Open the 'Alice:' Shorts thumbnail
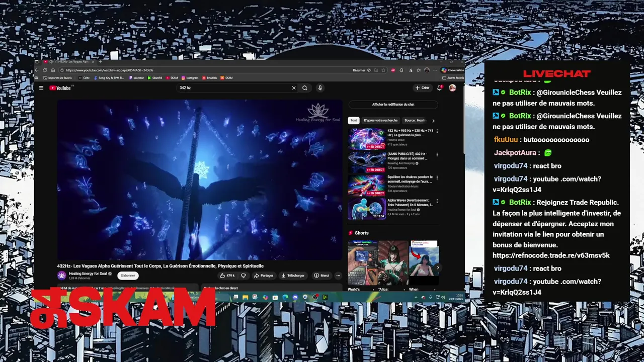Screen dimensions: 644x362 [x=393, y=263]
